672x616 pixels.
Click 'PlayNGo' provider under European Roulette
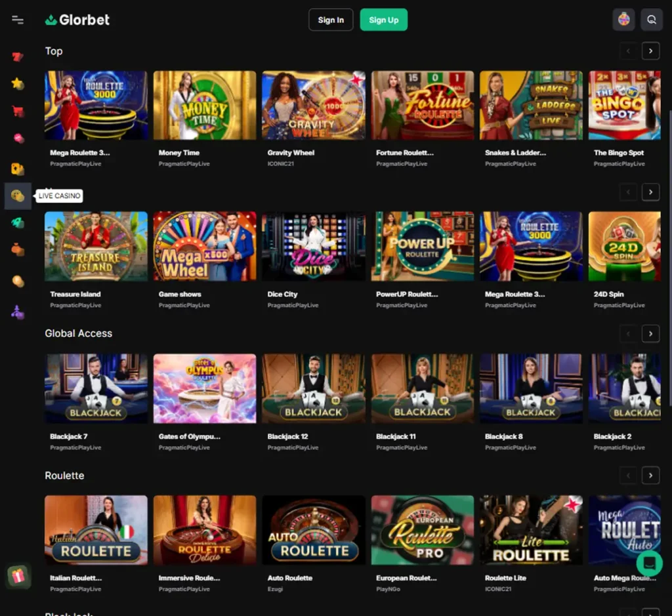pyautogui.click(x=388, y=589)
